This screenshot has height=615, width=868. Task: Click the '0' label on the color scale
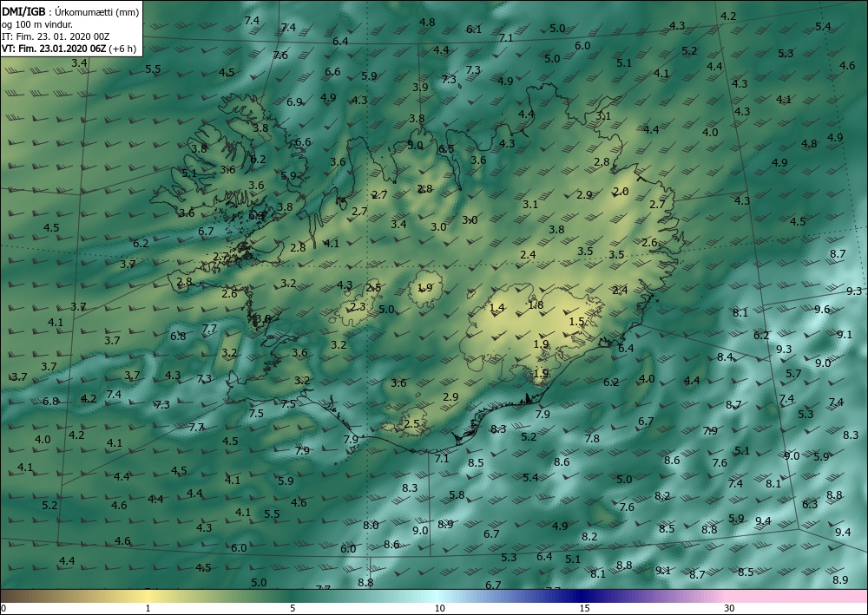3,609
